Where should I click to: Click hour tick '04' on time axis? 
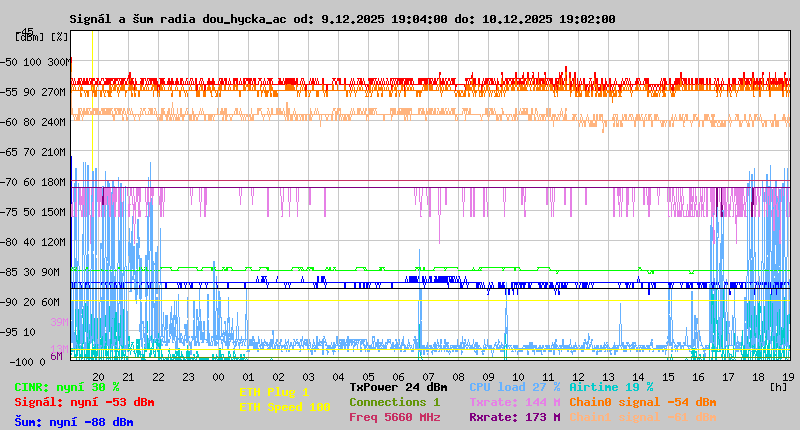click(339, 377)
